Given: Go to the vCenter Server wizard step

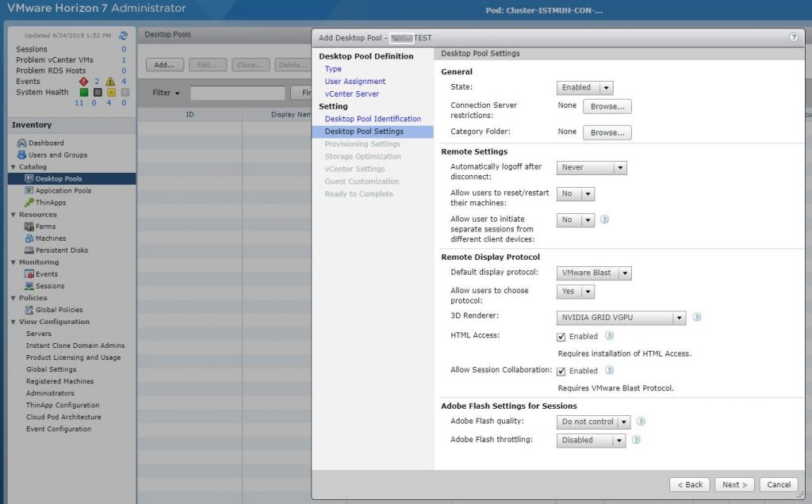Looking at the screenshot, I should pyautogui.click(x=351, y=94).
